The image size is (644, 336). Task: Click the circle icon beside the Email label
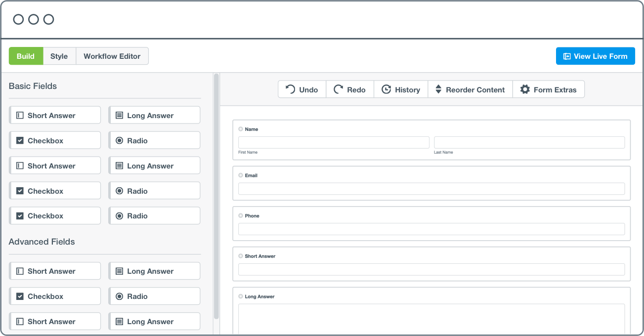[x=241, y=175]
